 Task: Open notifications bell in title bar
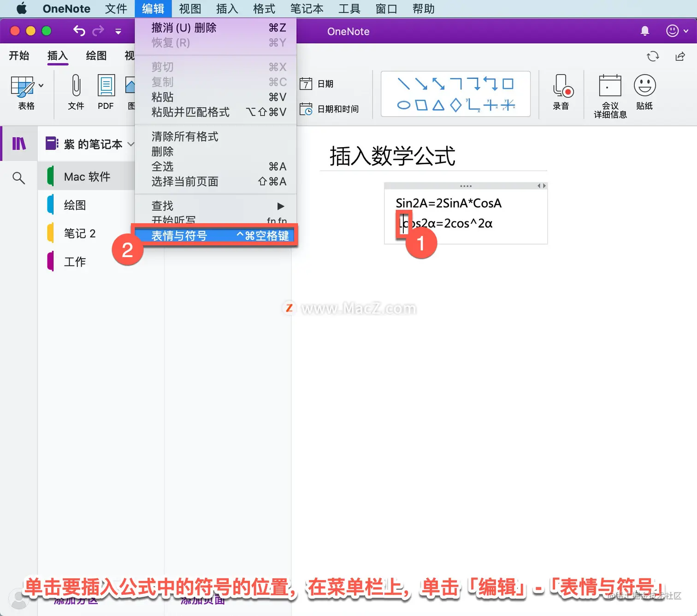[x=645, y=31]
